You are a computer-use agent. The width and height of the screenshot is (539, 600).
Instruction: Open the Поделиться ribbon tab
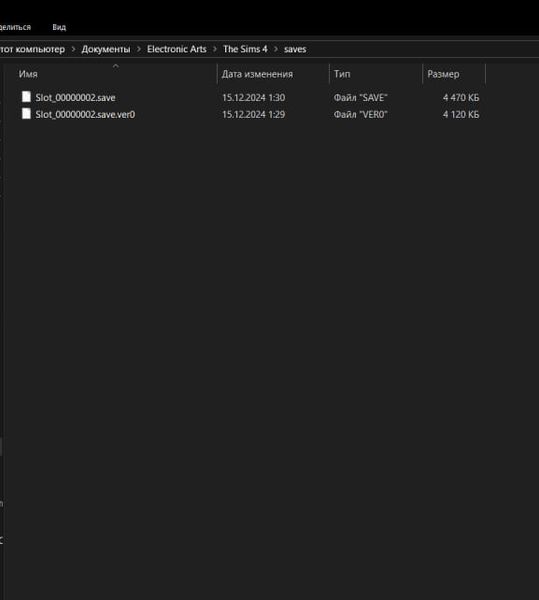(x=15, y=27)
